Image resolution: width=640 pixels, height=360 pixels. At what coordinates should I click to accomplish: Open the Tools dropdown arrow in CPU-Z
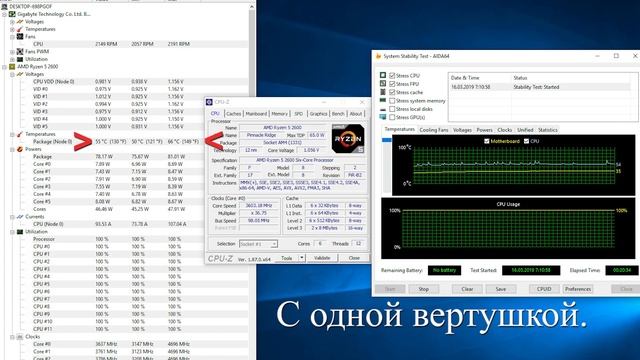(302, 258)
